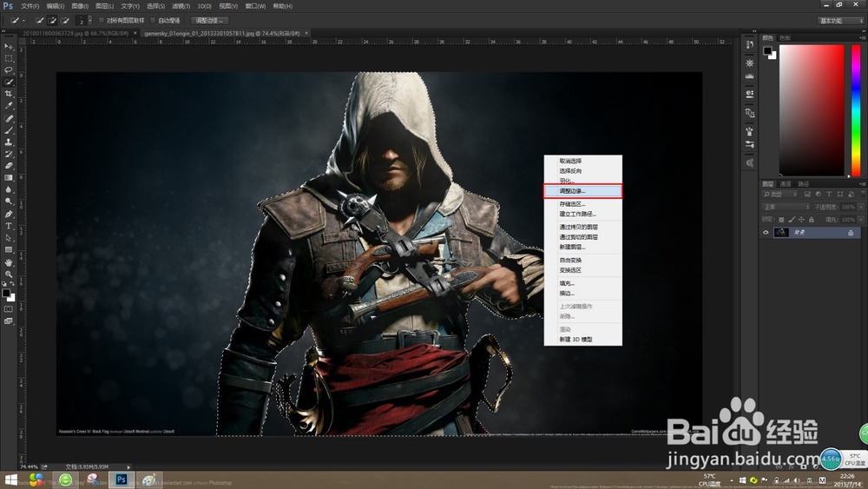Choose New Selection mode in options bar
Image resolution: width=868 pixels, height=489 pixels.
click(39, 21)
